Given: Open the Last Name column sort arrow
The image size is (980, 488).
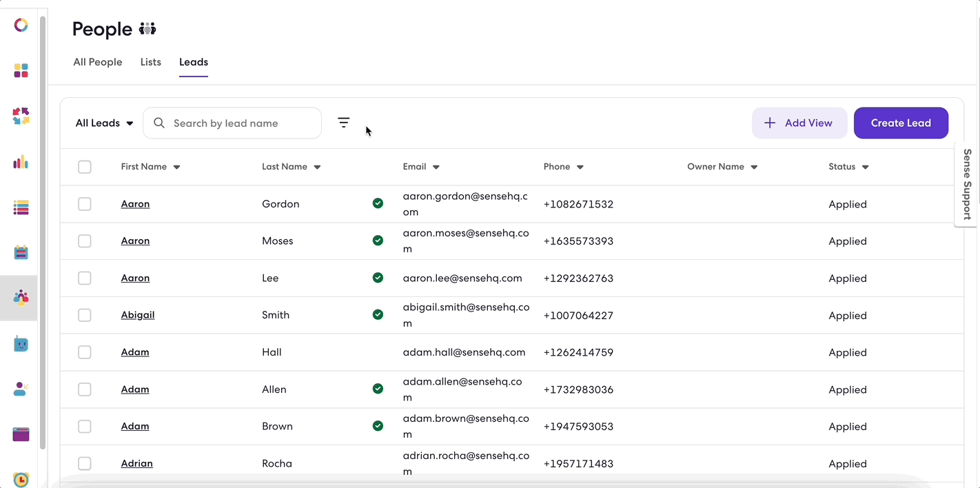Looking at the screenshot, I should [317, 167].
